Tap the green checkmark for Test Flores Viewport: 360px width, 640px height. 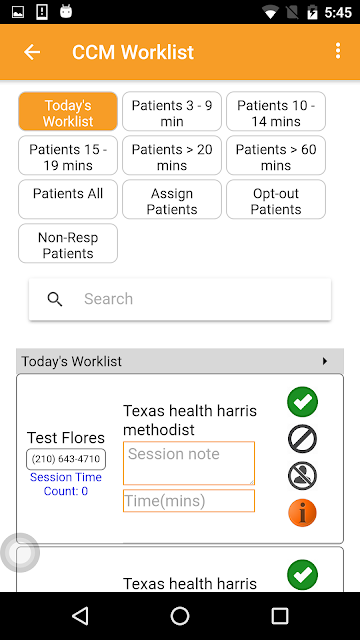(x=302, y=402)
